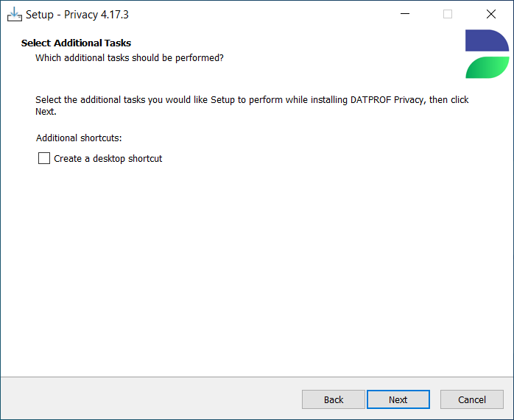Go to the next installer step
This screenshot has height=420, width=514.
pos(398,399)
